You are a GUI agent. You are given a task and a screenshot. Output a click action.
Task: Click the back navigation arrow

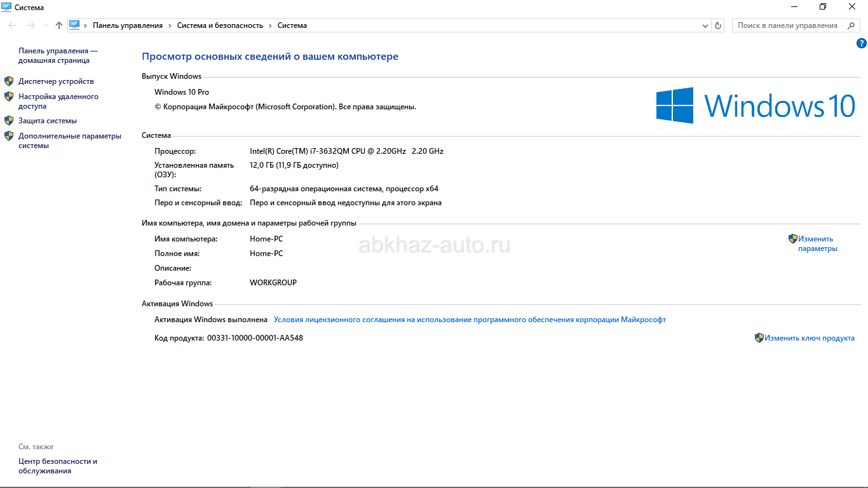(13, 25)
